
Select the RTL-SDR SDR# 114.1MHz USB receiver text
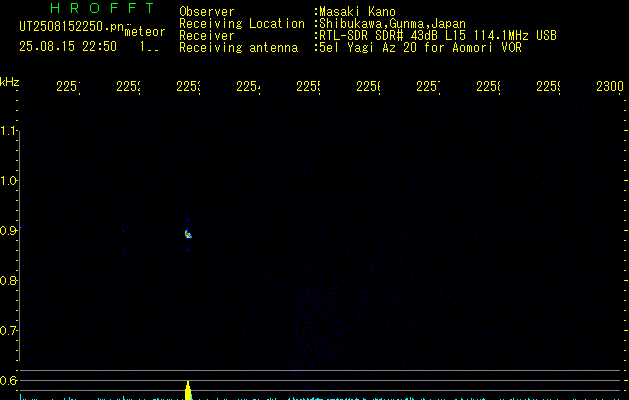438,36
